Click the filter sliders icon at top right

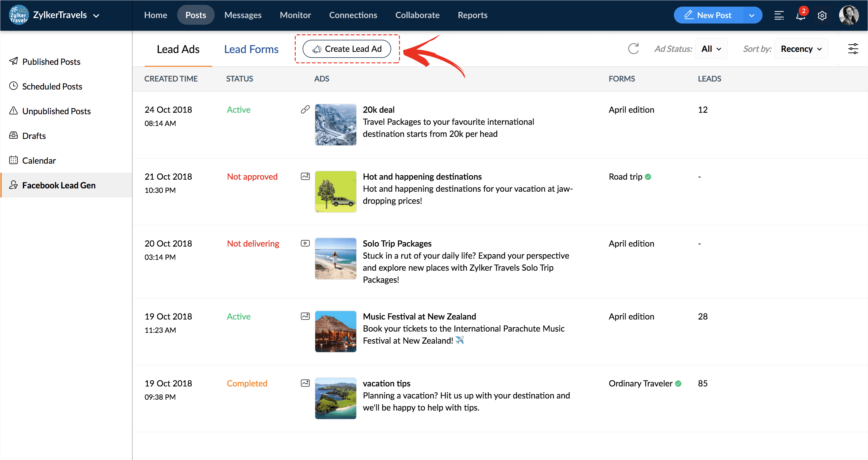click(853, 49)
